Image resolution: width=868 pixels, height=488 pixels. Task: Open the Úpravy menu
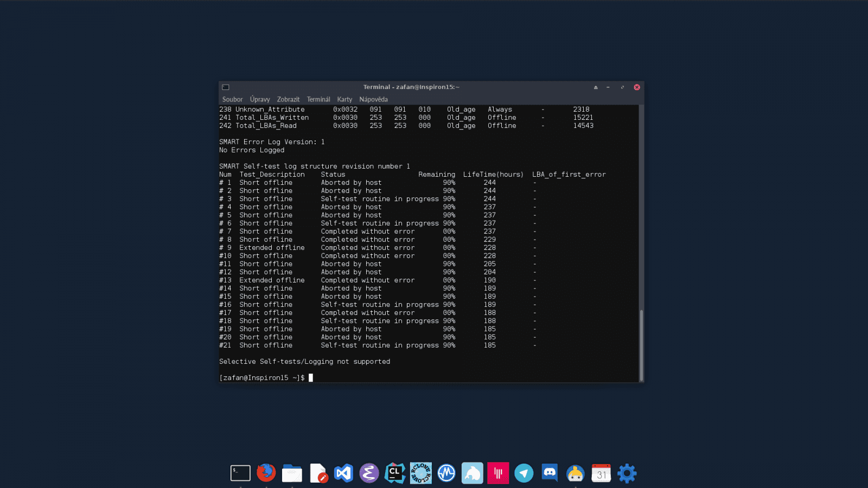(x=260, y=99)
